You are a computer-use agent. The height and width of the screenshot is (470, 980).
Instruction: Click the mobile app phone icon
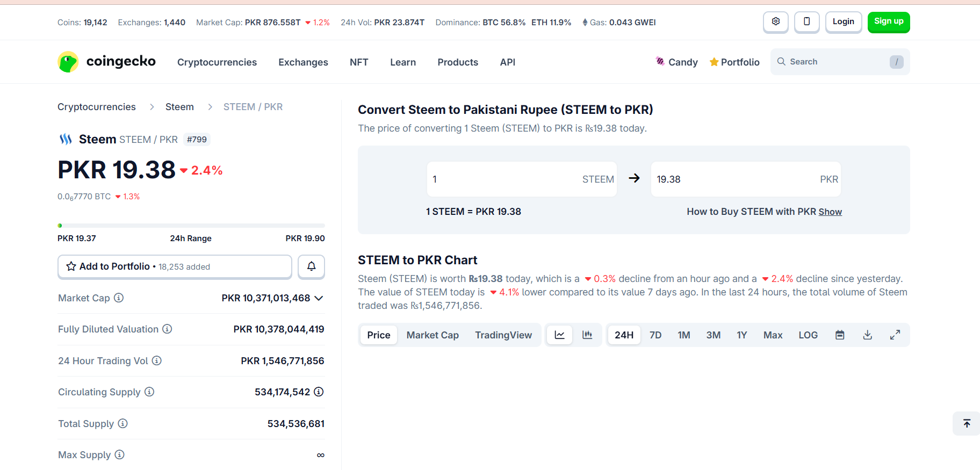806,22
